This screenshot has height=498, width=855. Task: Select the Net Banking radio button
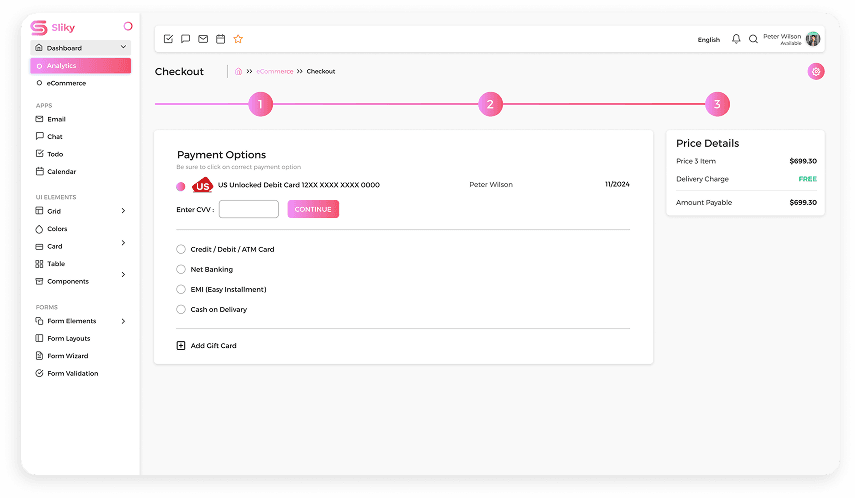[181, 269]
